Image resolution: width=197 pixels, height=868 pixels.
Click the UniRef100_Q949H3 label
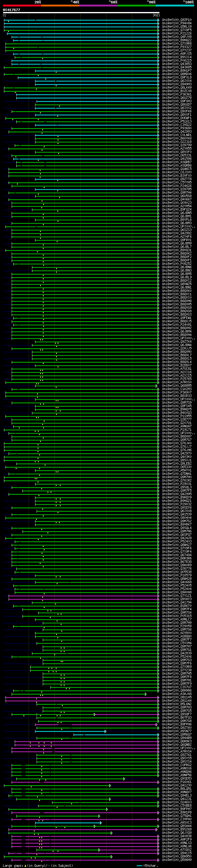tap(177, 84)
